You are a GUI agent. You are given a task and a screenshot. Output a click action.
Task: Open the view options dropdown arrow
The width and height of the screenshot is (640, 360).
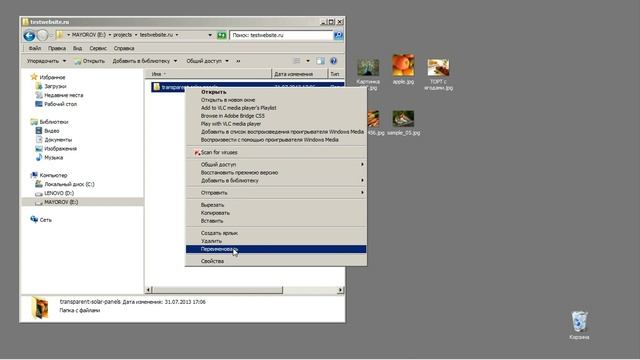(308, 61)
